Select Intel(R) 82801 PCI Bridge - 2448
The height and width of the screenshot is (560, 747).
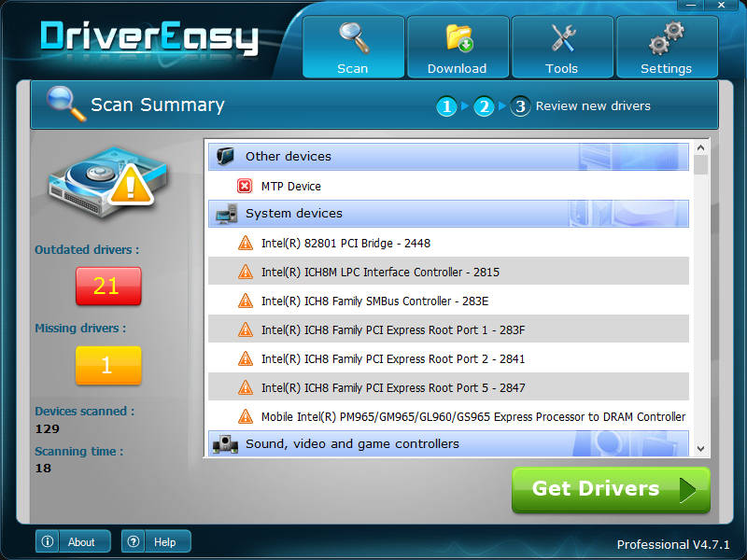pyautogui.click(x=448, y=244)
